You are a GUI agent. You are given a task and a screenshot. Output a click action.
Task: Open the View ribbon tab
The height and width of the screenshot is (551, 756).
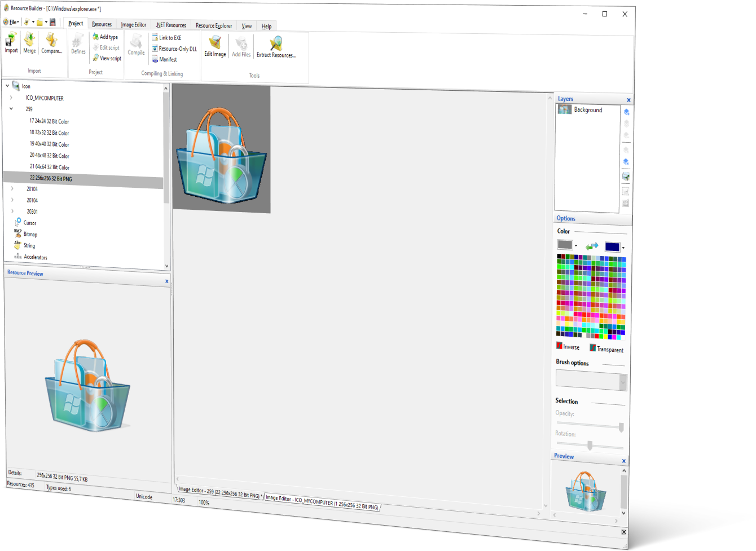247,26
